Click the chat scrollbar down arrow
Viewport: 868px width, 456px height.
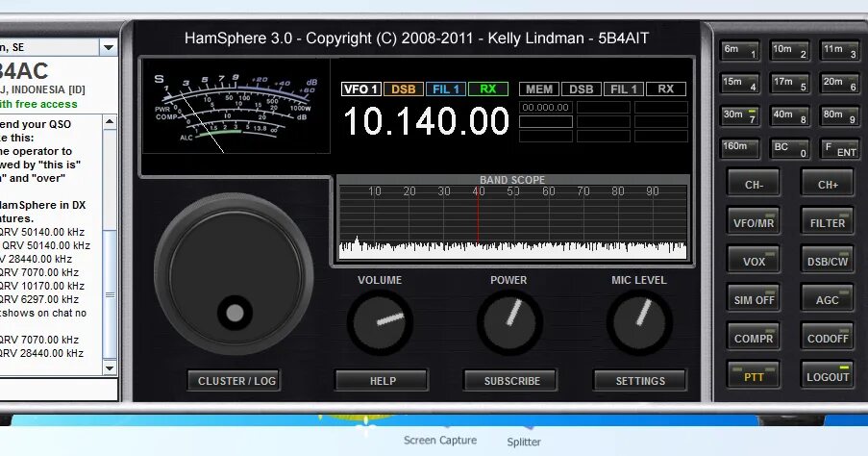coord(110,367)
